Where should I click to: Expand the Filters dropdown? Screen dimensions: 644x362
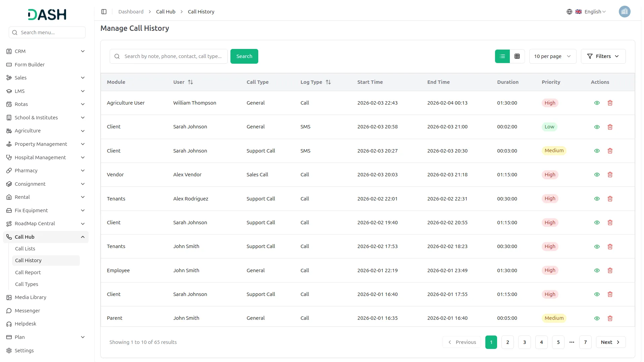[603, 56]
